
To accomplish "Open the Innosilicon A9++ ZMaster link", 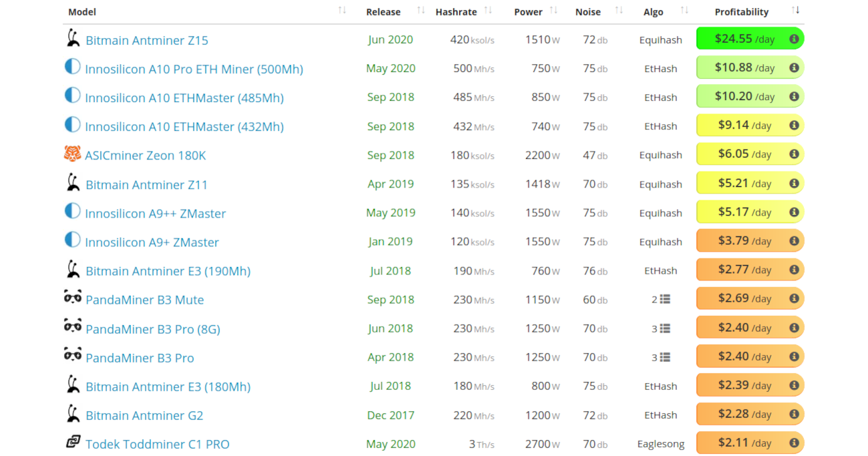I will click(x=156, y=214).
